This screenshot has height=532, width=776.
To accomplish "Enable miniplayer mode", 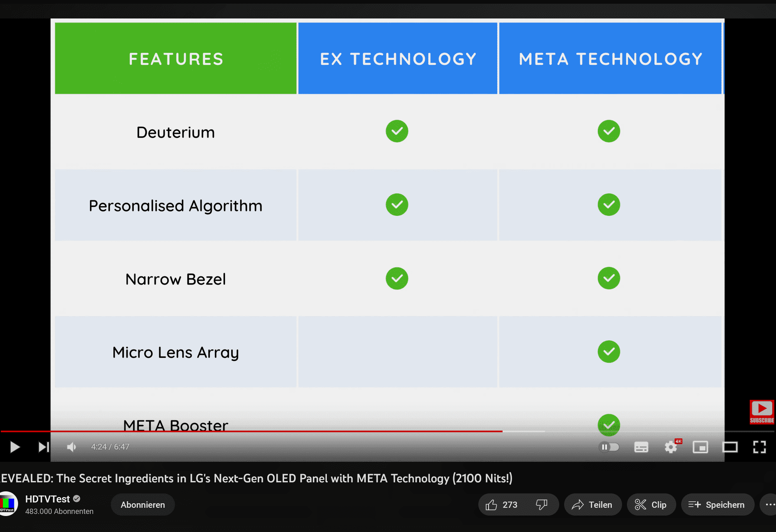I will pos(700,447).
